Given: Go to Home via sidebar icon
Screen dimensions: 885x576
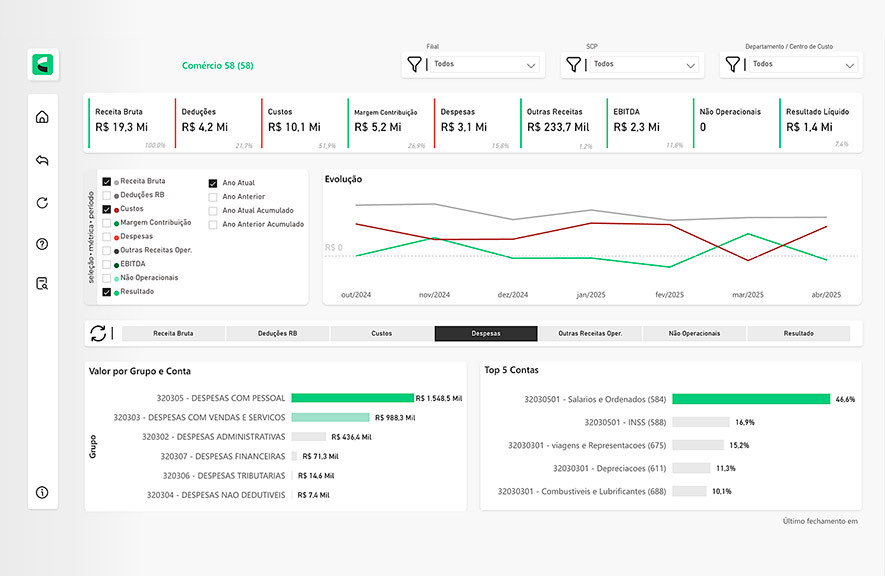Looking at the screenshot, I should pyautogui.click(x=42, y=117).
